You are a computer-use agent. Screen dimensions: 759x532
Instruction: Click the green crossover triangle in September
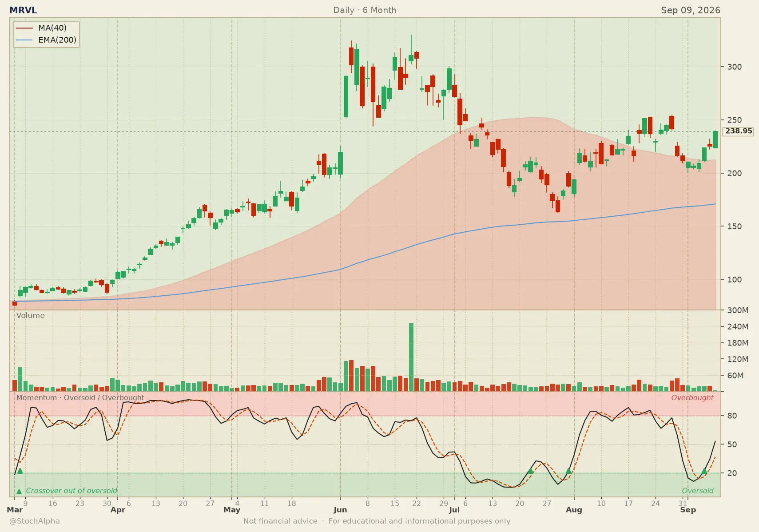pos(704,471)
